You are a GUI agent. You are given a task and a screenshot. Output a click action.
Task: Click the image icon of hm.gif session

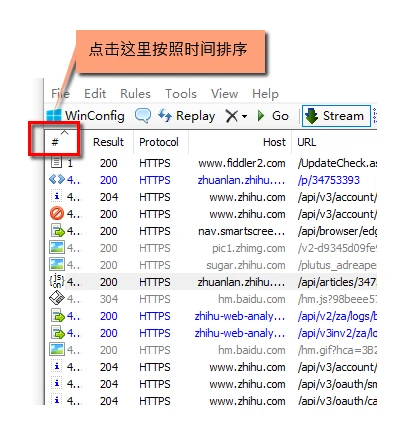click(x=57, y=350)
